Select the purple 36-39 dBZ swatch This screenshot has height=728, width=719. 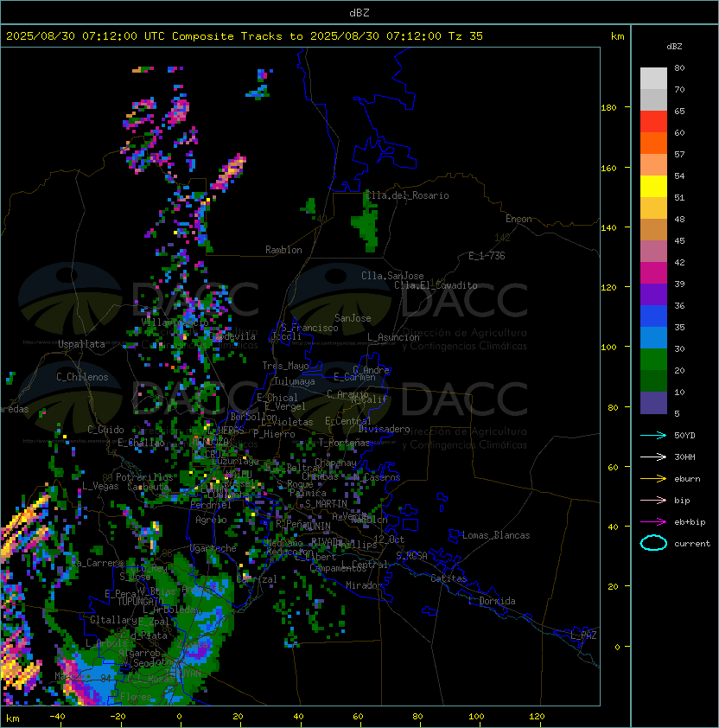click(x=653, y=294)
